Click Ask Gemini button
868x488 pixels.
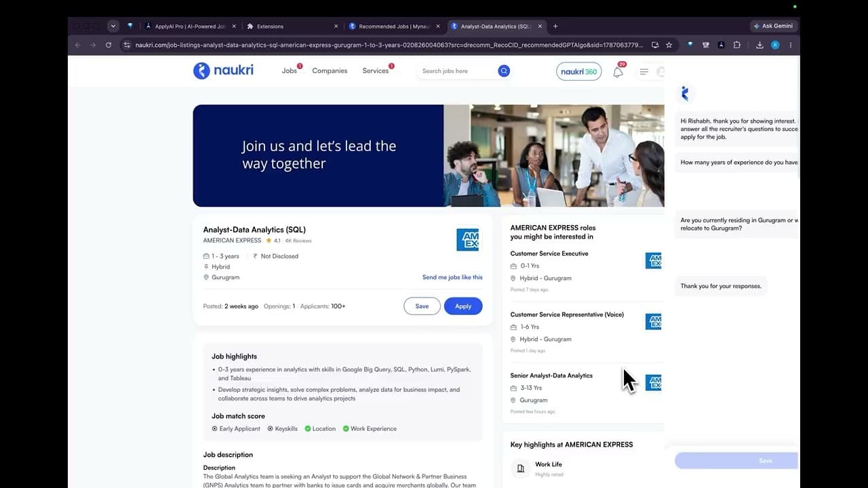[774, 26]
